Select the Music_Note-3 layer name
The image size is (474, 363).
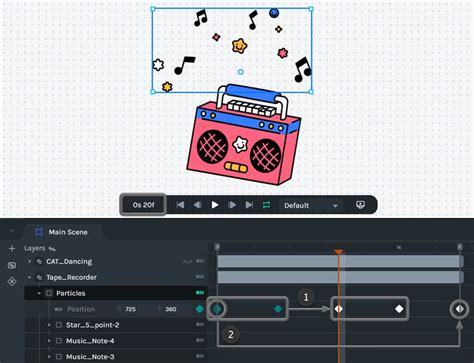pyautogui.click(x=90, y=357)
